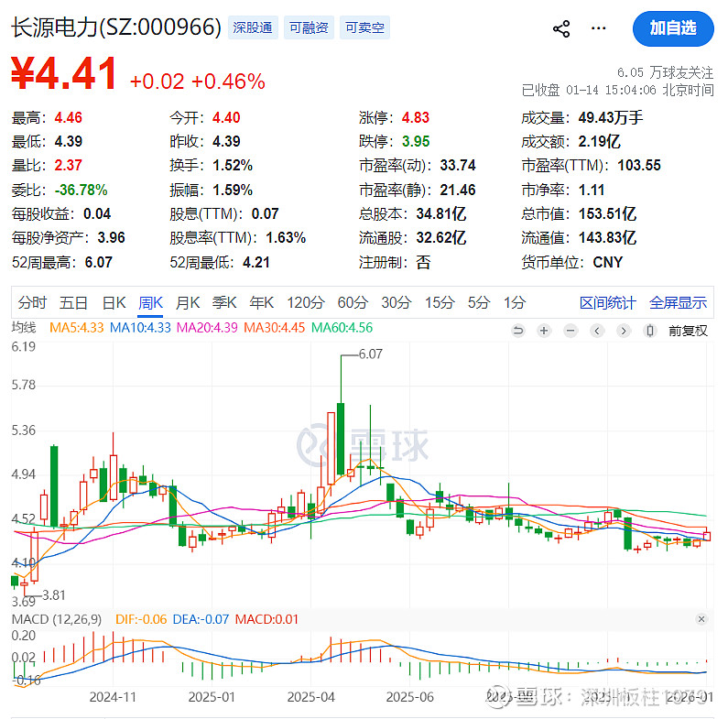This screenshot has width=728, height=719.
Task: Click the current price ¥4.41
Action: [64, 73]
